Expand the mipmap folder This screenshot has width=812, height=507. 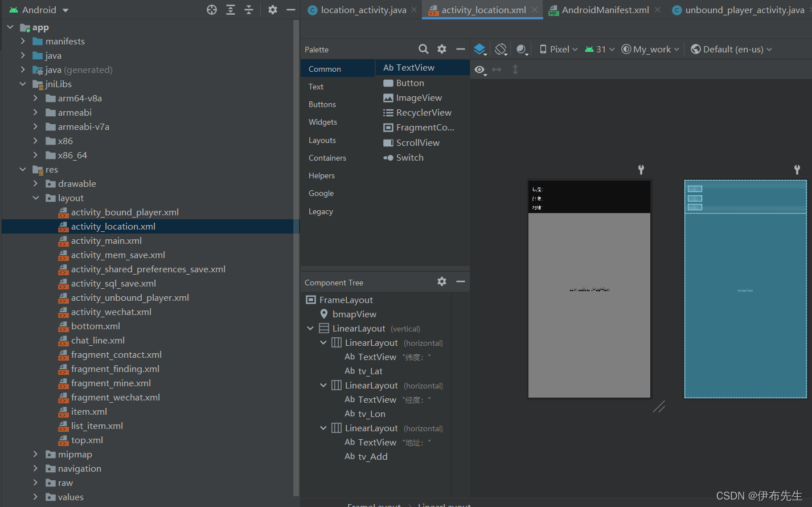click(35, 454)
